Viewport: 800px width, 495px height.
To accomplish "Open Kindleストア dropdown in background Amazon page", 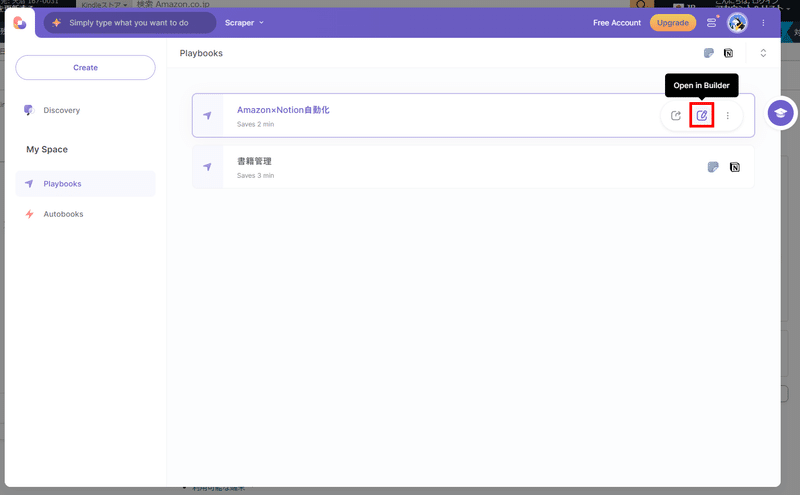I will [x=104, y=5].
